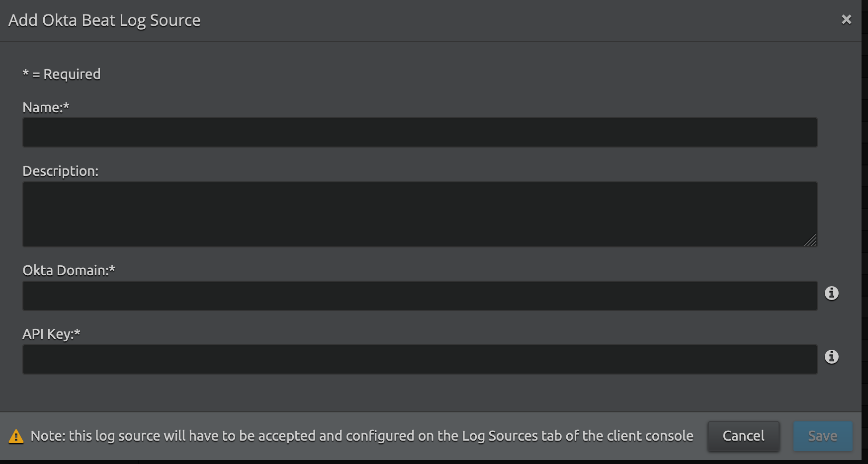Click the Description: label text
868x464 pixels.
click(x=60, y=171)
